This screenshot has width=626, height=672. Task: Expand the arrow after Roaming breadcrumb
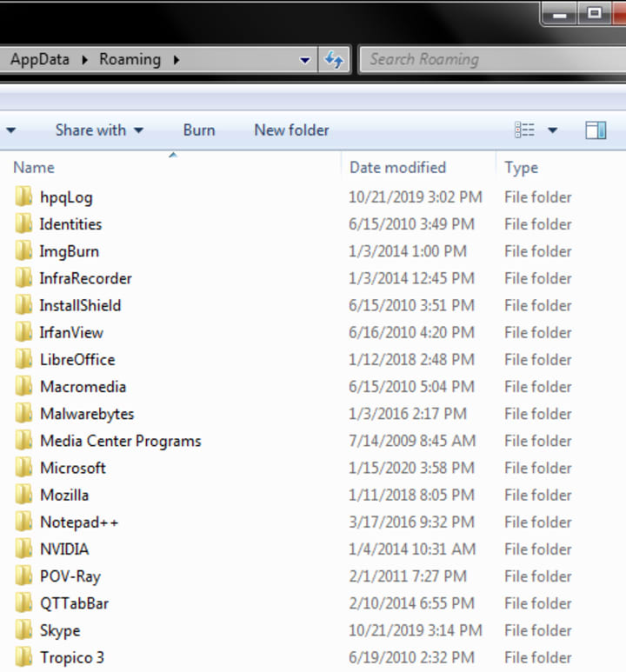coord(176,60)
